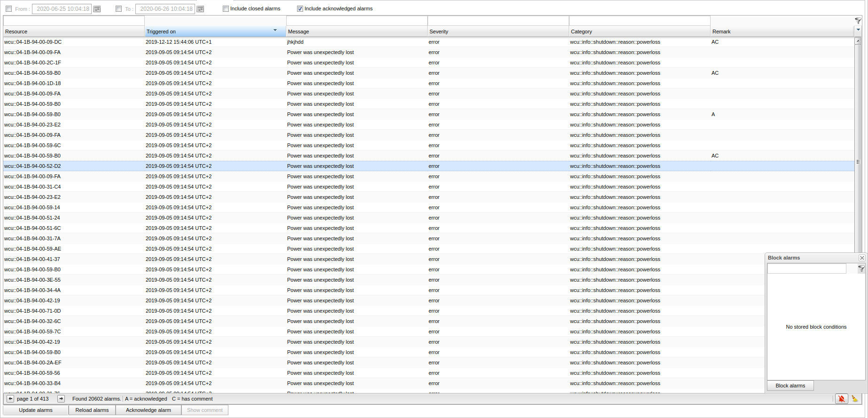868x418 pixels.
Task: Click the Block alarms panel funnel icon
Action: [x=861, y=268]
